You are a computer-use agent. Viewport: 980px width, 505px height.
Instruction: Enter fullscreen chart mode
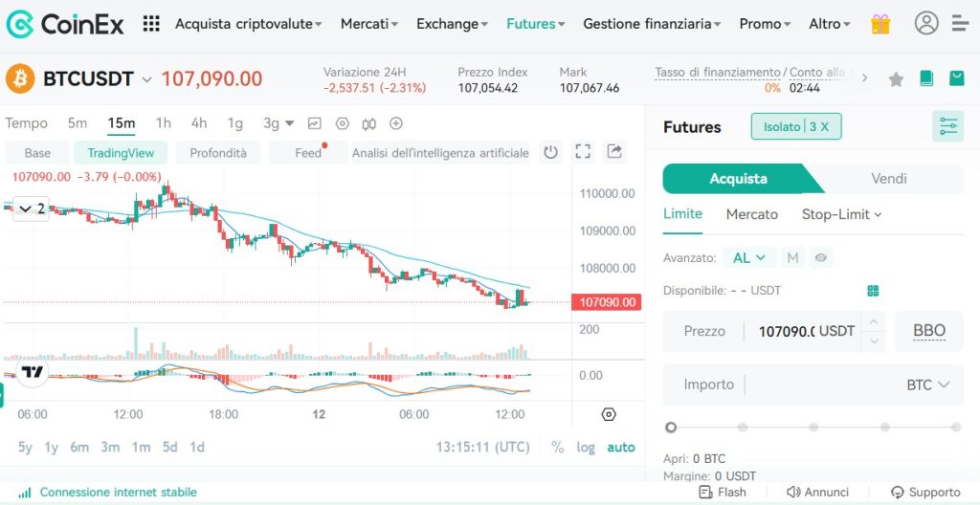583,152
